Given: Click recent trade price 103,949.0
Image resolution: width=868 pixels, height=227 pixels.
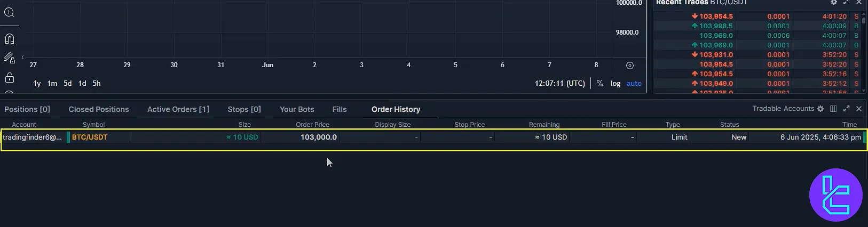Looking at the screenshot, I should (x=716, y=84).
